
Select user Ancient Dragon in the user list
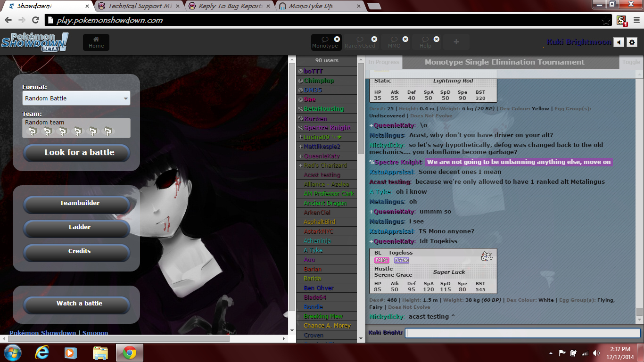327,203
